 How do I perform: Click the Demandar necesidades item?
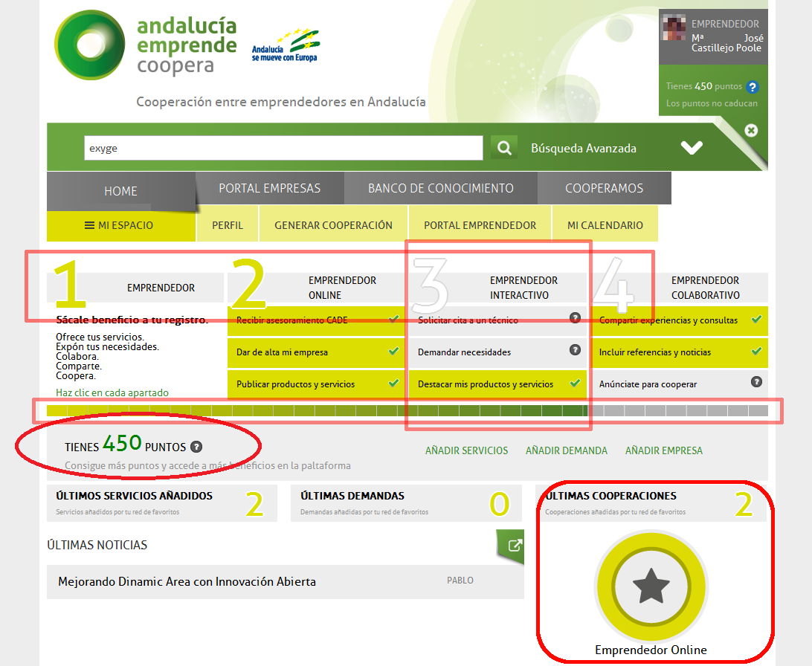tap(497, 352)
